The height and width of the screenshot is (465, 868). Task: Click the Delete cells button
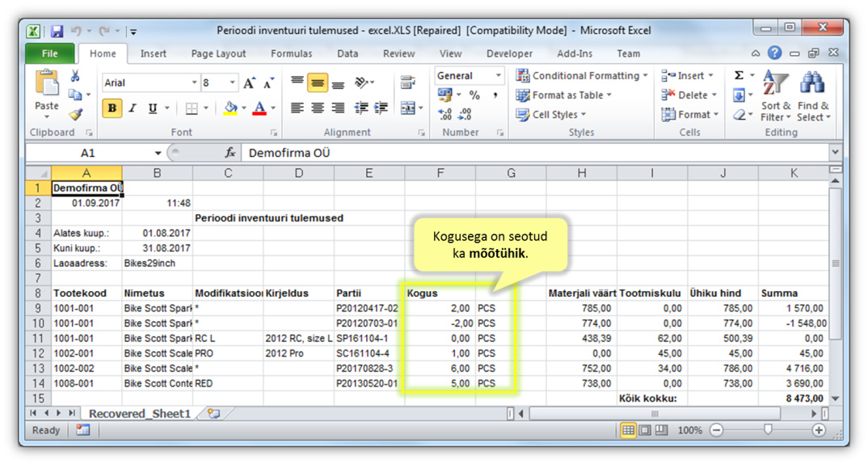[x=689, y=95]
